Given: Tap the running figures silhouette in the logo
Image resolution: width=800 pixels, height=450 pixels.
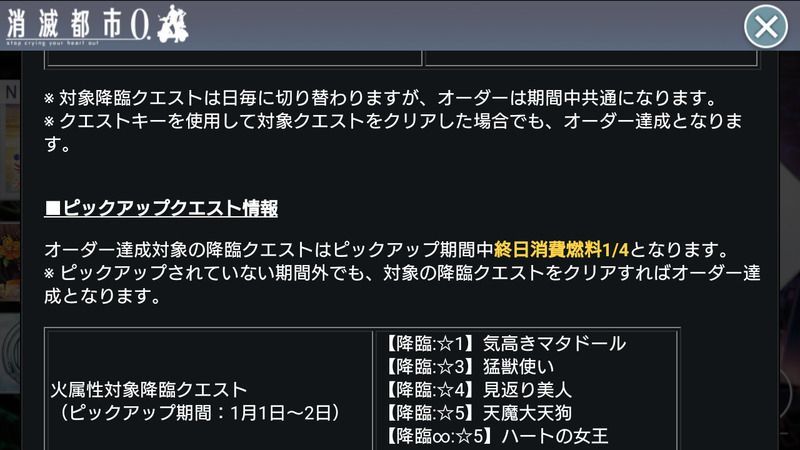Looking at the screenshot, I should [173, 23].
